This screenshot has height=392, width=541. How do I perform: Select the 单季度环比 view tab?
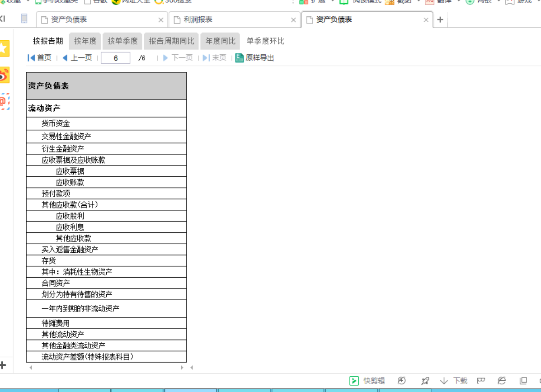coord(265,41)
